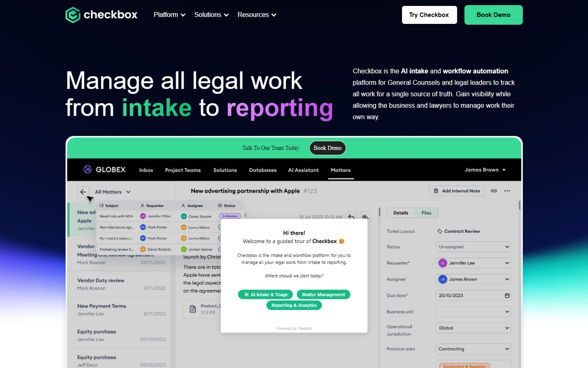
Task: Click the dark Book Demo pill button
Action: [x=327, y=148]
